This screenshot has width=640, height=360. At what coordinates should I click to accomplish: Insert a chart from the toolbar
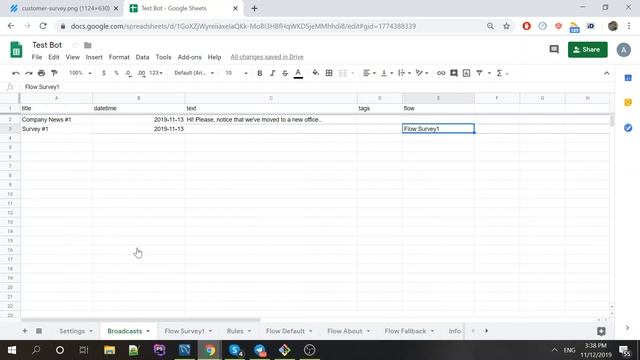point(466,73)
